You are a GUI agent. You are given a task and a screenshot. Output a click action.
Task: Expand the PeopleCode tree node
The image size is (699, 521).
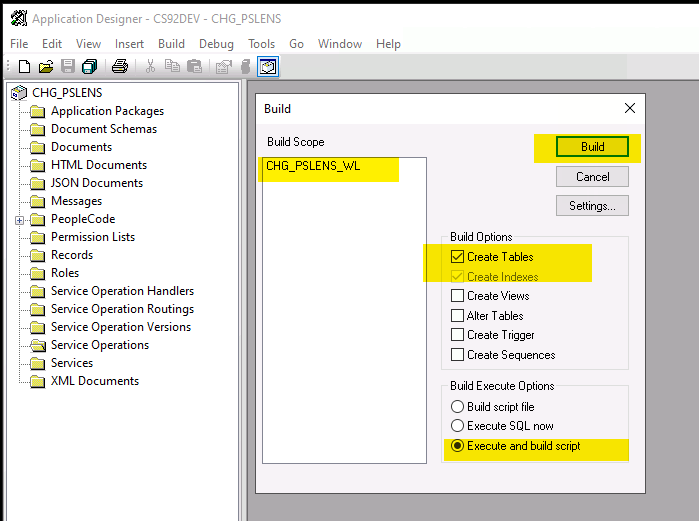(x=19, y=220)
